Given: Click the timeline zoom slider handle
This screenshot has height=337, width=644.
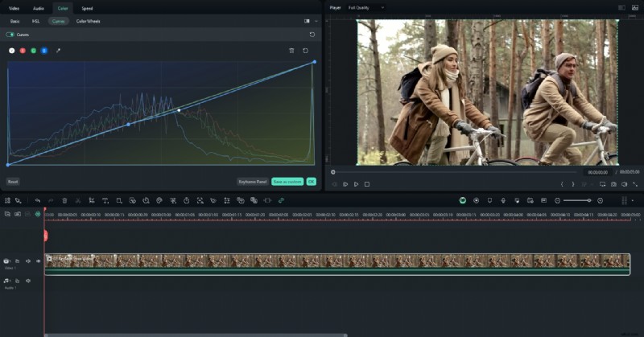Looking at the screenshot, I should (589, 200).
